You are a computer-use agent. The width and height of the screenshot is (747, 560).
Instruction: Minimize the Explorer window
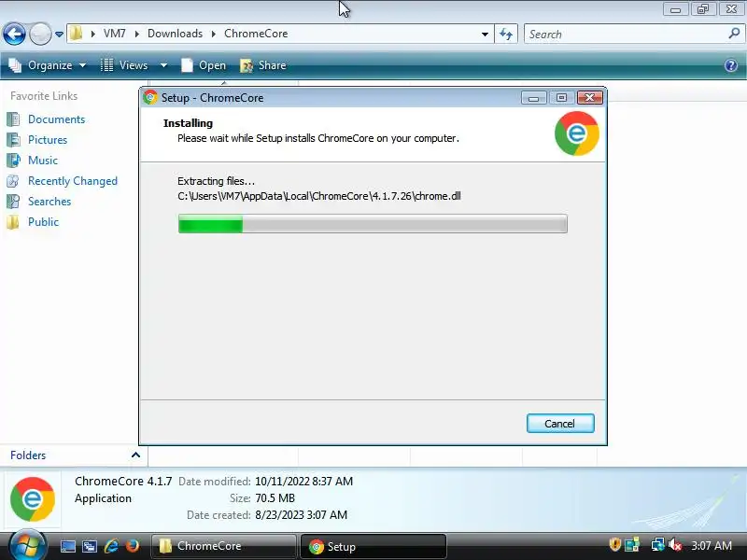click(675, 9)
